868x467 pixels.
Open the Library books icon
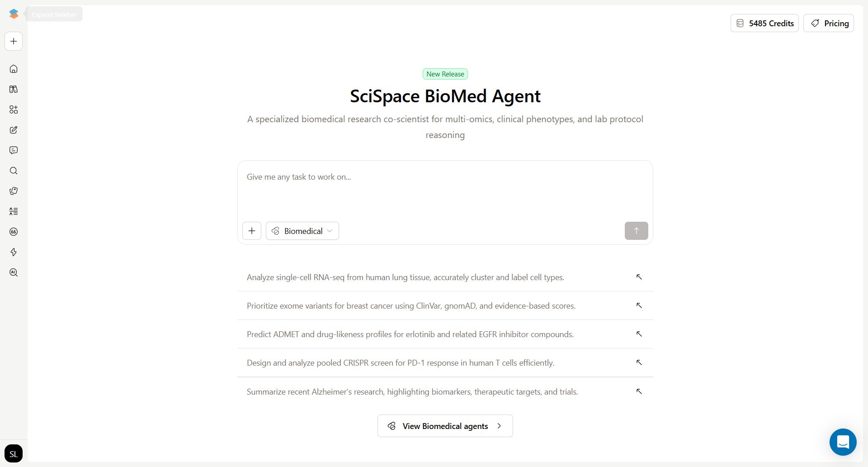[14, 89]
